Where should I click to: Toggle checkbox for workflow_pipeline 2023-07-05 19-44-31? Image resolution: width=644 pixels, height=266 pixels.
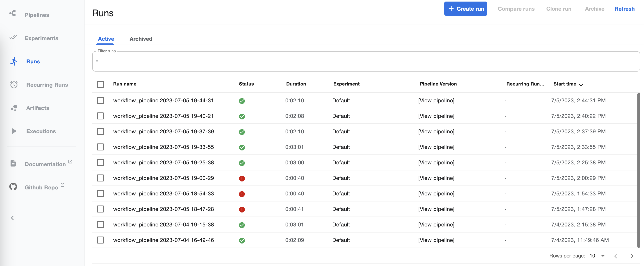point(101,100)
